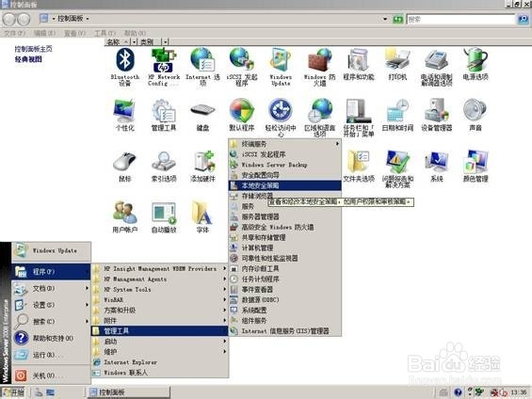The image size is (532, 399).
Task: Click the 控制面板 taskbar button
Action: point(128,392)
